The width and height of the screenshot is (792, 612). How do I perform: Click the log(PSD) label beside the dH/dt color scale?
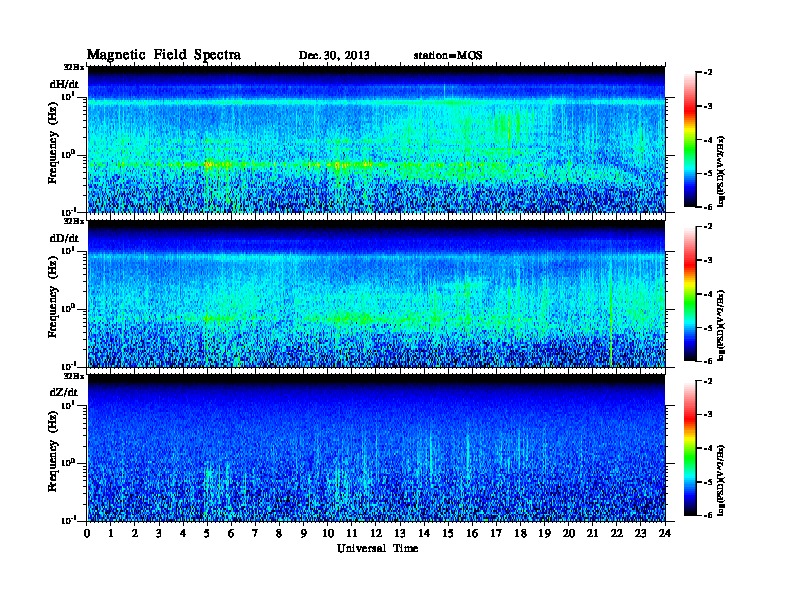click(721, 171)
